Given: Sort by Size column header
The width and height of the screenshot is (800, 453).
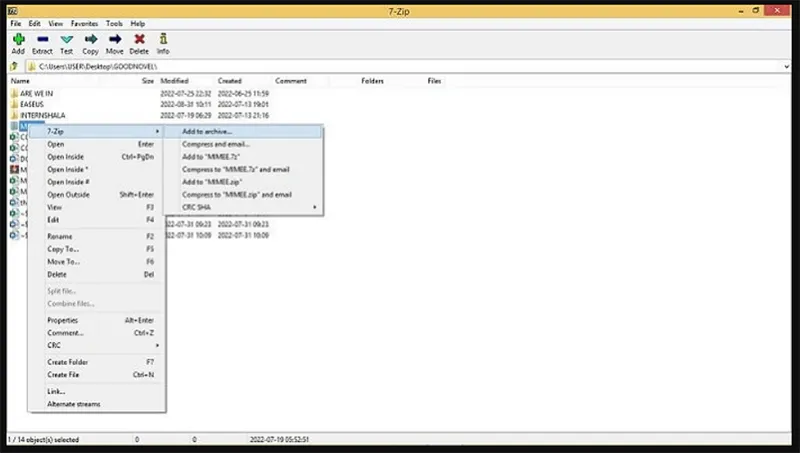Looking at the screenshot, I should pyautogui.click(x=147, y=81).
